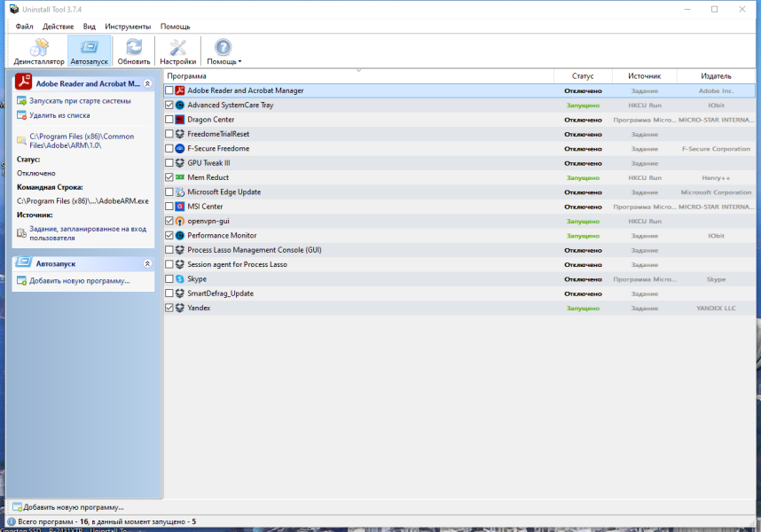Image resolution: width=761 pixels, height=532 pixels.
Task: Sort list by Статус column header
Action: (583, 76)
